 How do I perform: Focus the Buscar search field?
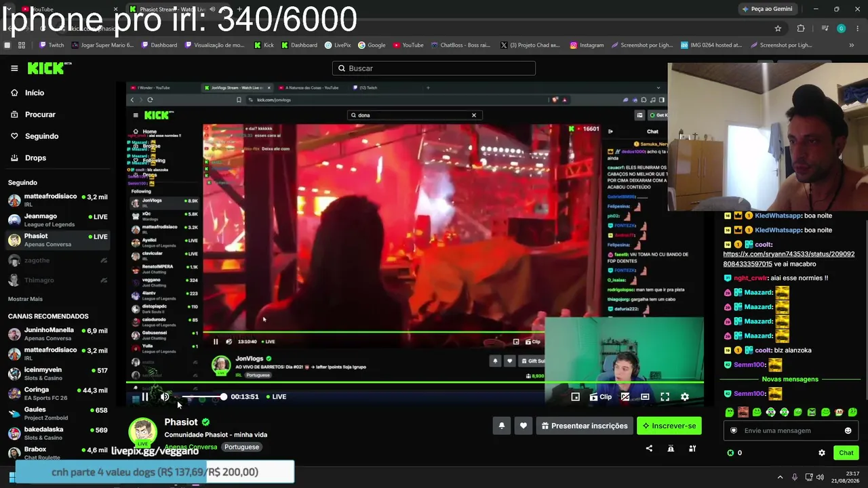tap(434, 68)
